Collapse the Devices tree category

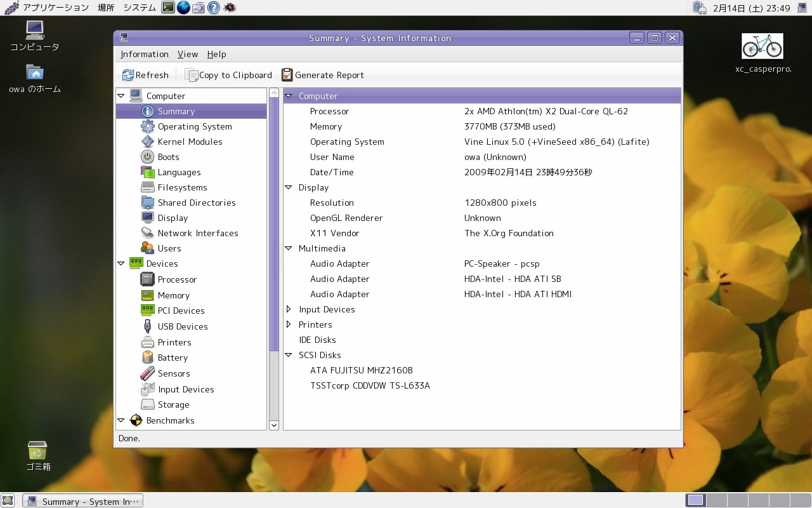[121, 264]
